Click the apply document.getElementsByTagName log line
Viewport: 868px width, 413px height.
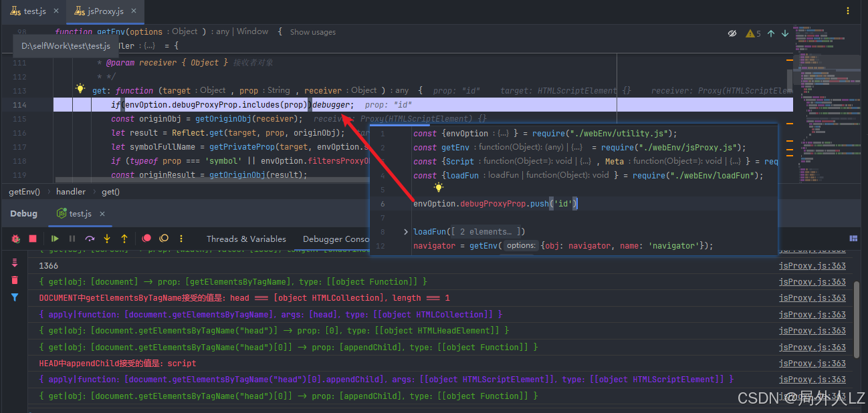[271, 314]
